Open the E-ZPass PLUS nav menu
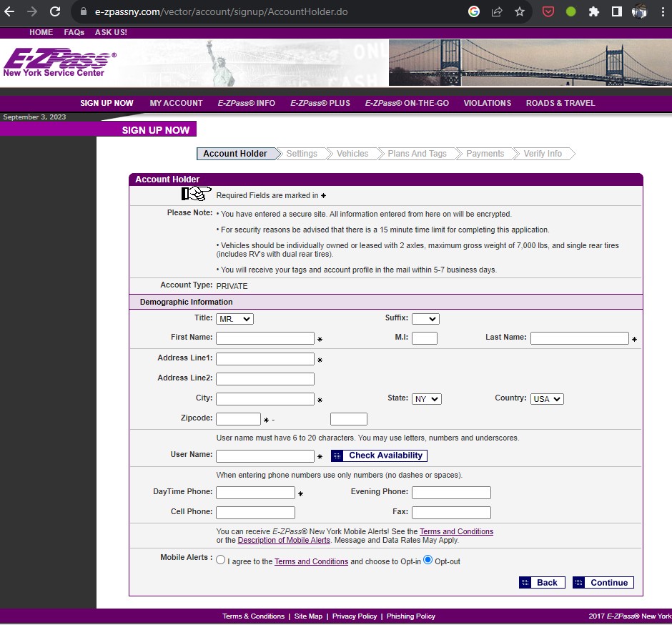This screenshot has height=625, width=672. click(320, 103)
